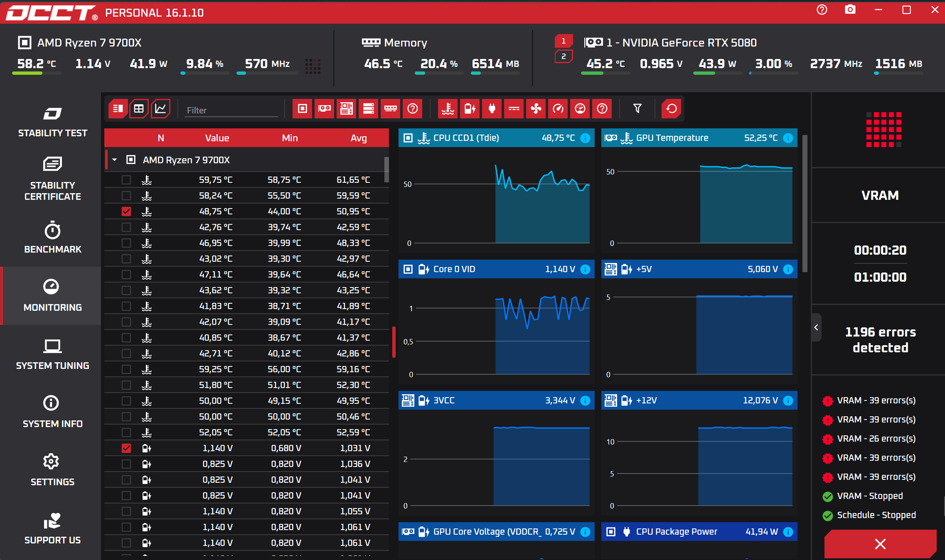This screenshot has width=945, height=560.
Task: Go to the Benchmark section
Action: point(52,238)
